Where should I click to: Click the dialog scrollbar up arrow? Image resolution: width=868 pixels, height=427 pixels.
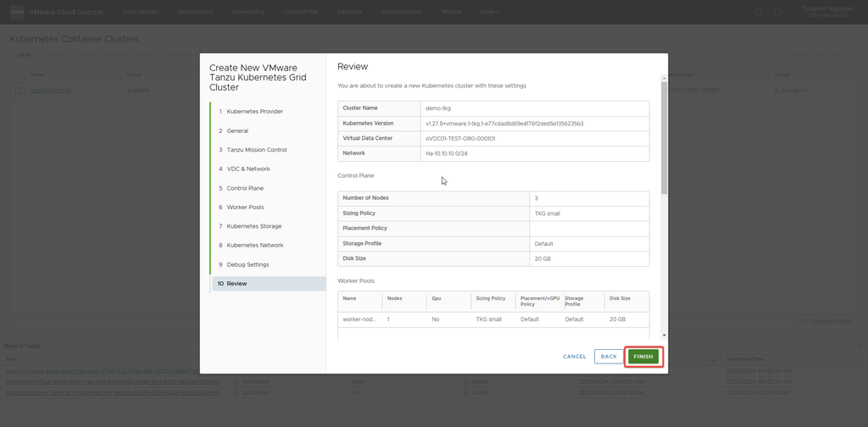pyautogui.click(x=664, y=77)
